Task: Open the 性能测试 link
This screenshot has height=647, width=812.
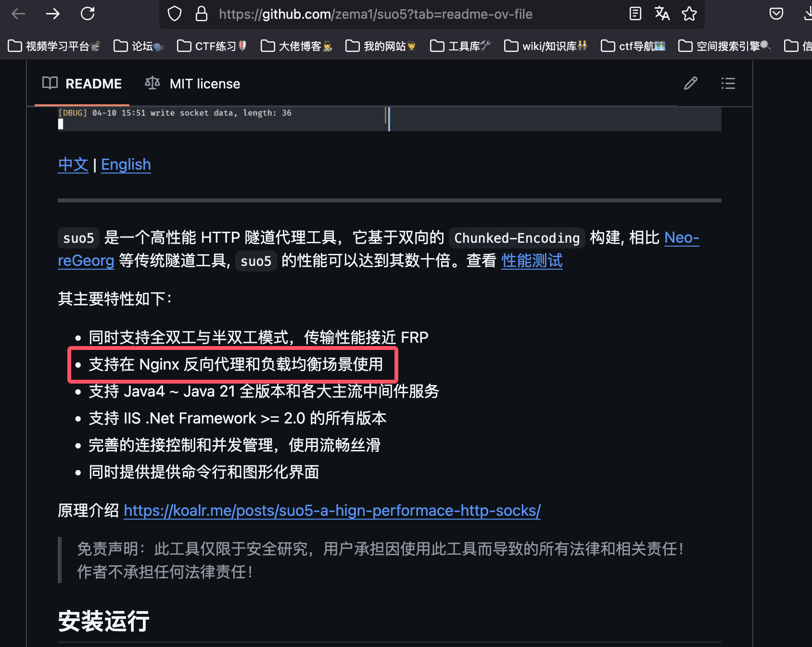Action: tap(532, 261)
